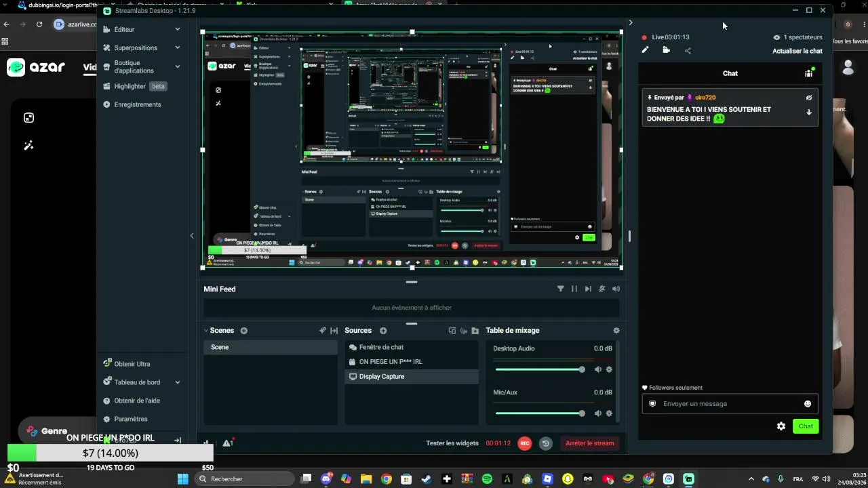
Task: Click Arrêter le stream button
Action: pyautogui.click(x=590, y=443)
